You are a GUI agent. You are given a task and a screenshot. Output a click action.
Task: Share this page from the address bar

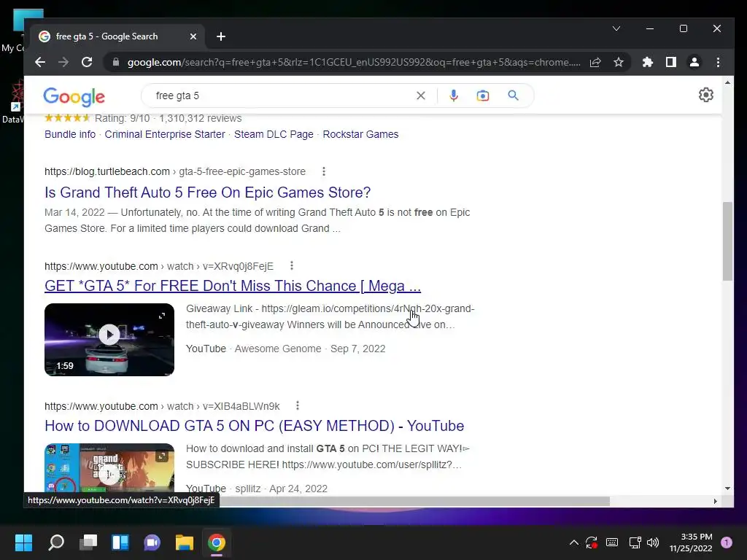pyautogui.click(x=595, y=63)
